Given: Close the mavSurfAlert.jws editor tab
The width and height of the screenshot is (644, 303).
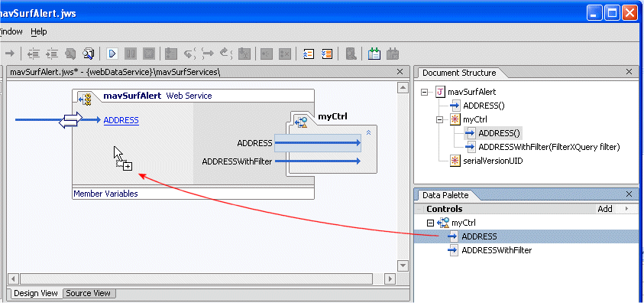Looking at the screenshot, I should (x=400, y=71).
